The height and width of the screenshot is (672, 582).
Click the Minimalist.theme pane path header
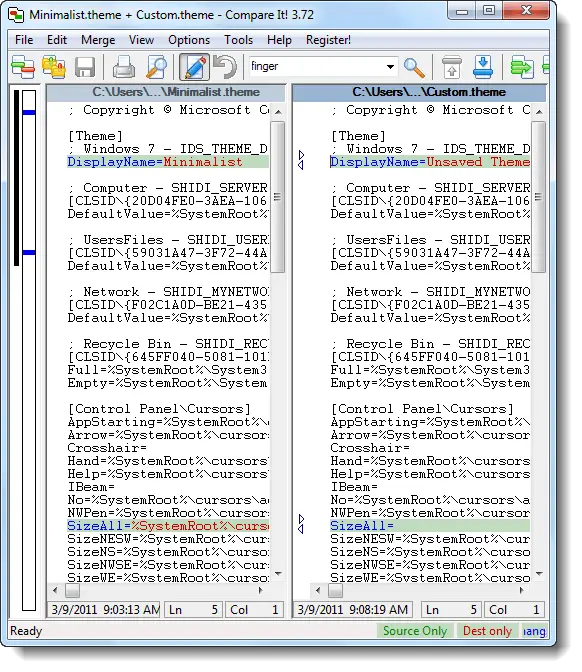[x=166, y=92]
